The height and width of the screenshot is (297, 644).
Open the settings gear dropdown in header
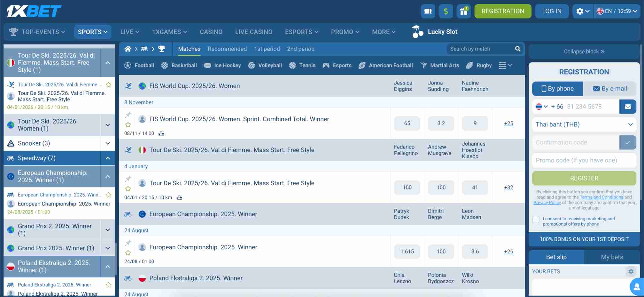583,11
